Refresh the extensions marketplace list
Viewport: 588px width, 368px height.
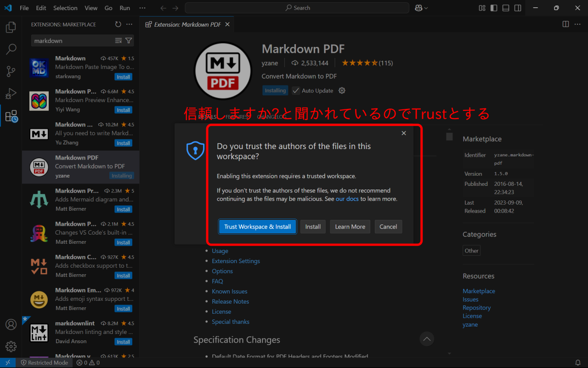pos(118,24)
